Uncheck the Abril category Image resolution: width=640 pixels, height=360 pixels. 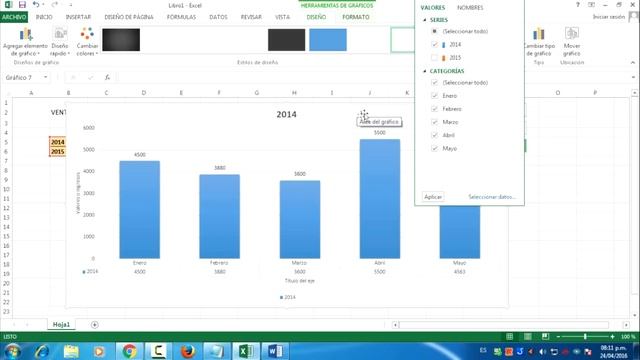coord(434,135)
